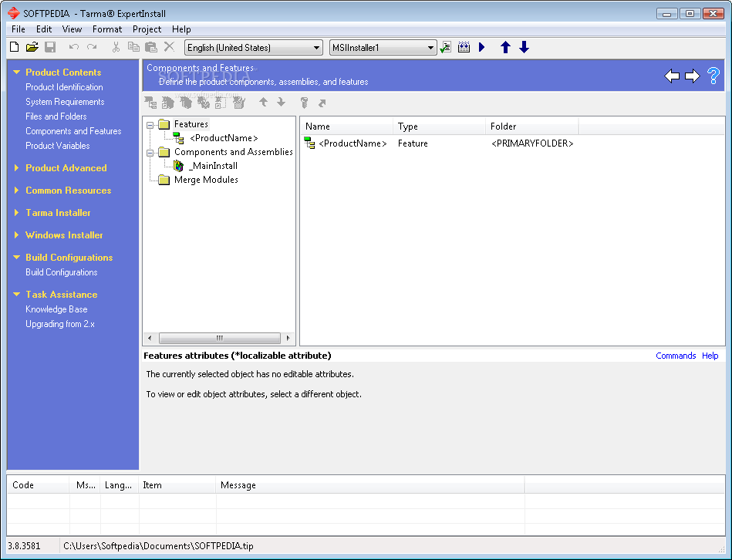Paste from clipboard icon
This screenshot has height=560, width=732.
coord(150,47)
